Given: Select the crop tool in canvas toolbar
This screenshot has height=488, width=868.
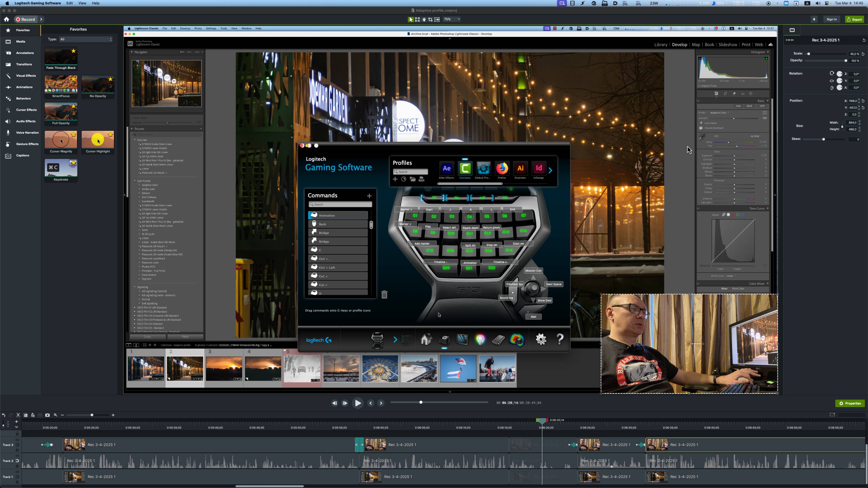Looking at the screenshot, I should pyautogui.click(x=430, y=20).
